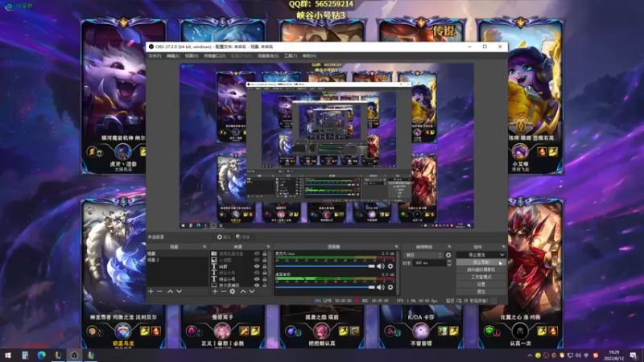Remove the selected scene with the minus icon
Viewport: 644px width, 362px height.
pos(159,291)
